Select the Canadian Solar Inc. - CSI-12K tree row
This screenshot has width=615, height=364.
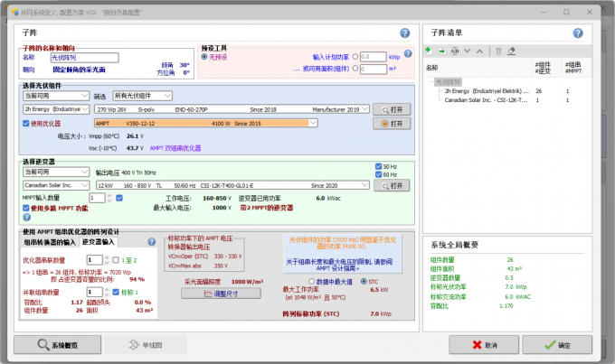486,100
